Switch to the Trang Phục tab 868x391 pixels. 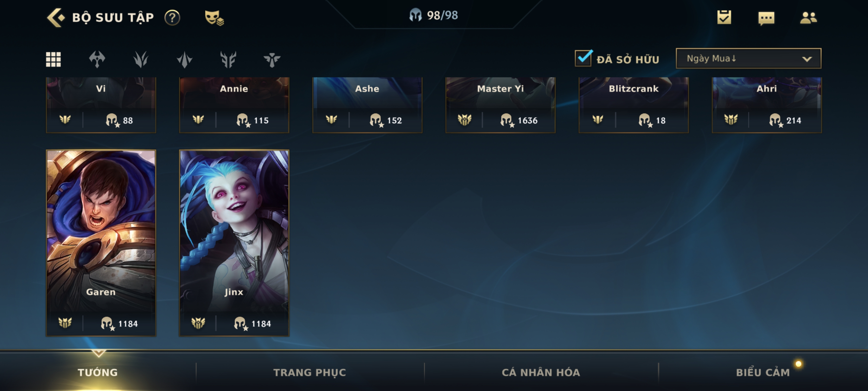tap(310, 373)
